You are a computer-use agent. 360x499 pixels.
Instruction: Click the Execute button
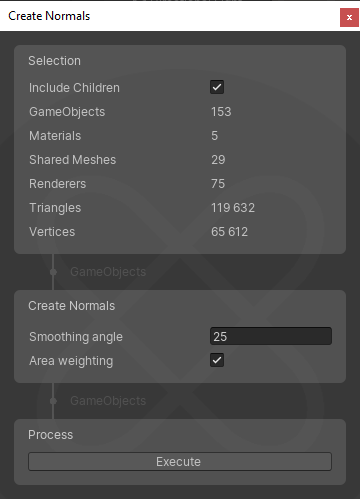tap(180, 462)
